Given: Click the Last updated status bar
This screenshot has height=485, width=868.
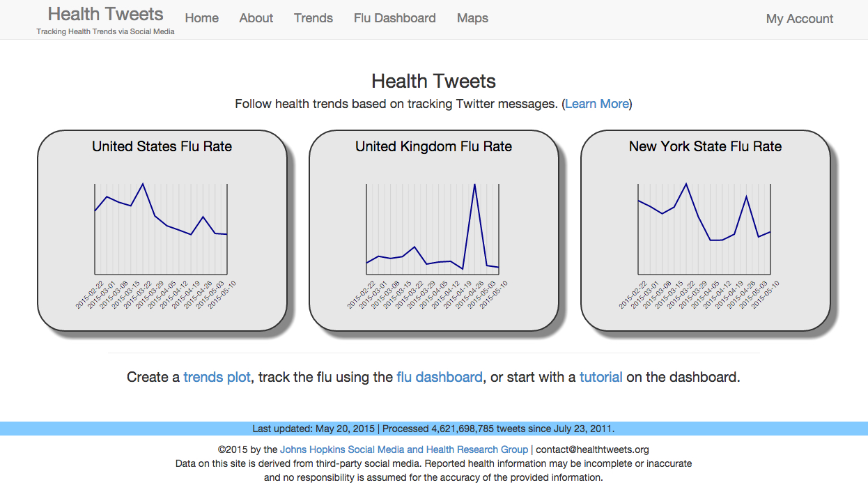Looking at the screenshot, I should click(x=433, y=429).
